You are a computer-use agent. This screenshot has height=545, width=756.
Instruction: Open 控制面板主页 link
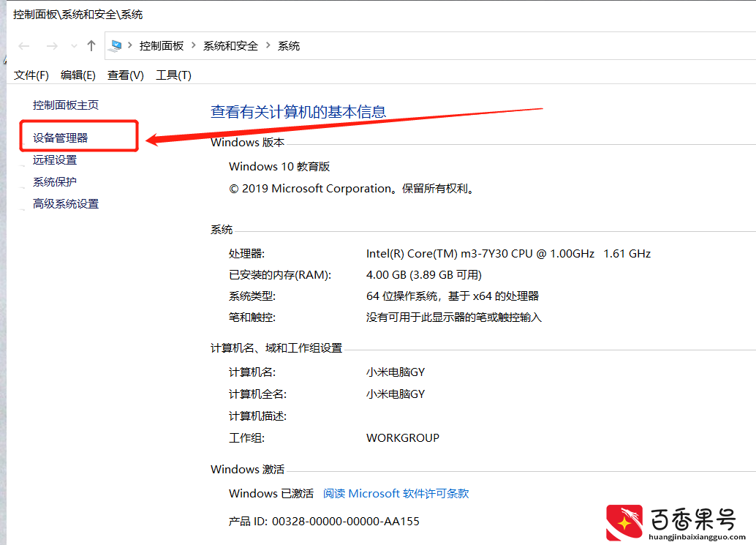point(66,105)
